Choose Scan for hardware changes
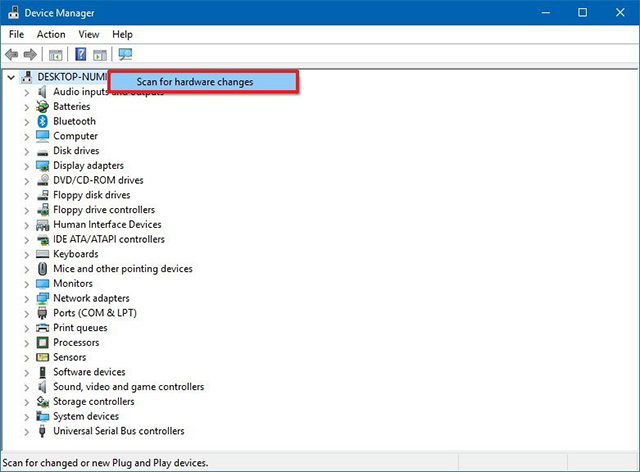 [x=203, y=82]
